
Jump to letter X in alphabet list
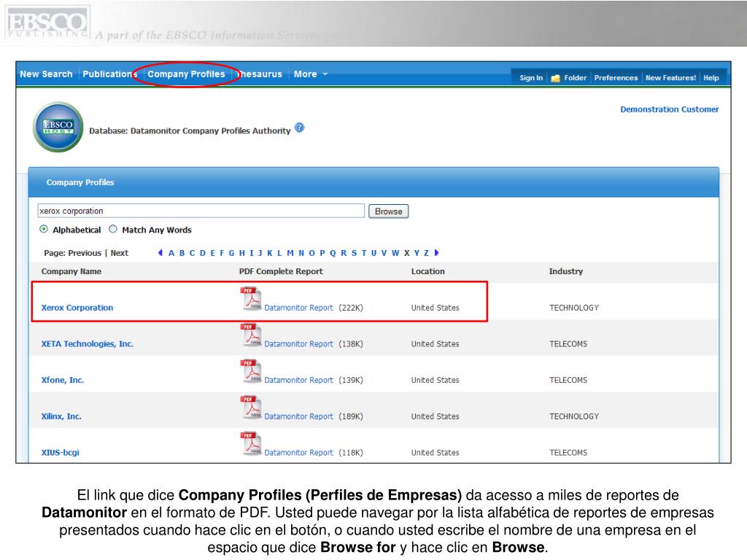pos(407,253)
